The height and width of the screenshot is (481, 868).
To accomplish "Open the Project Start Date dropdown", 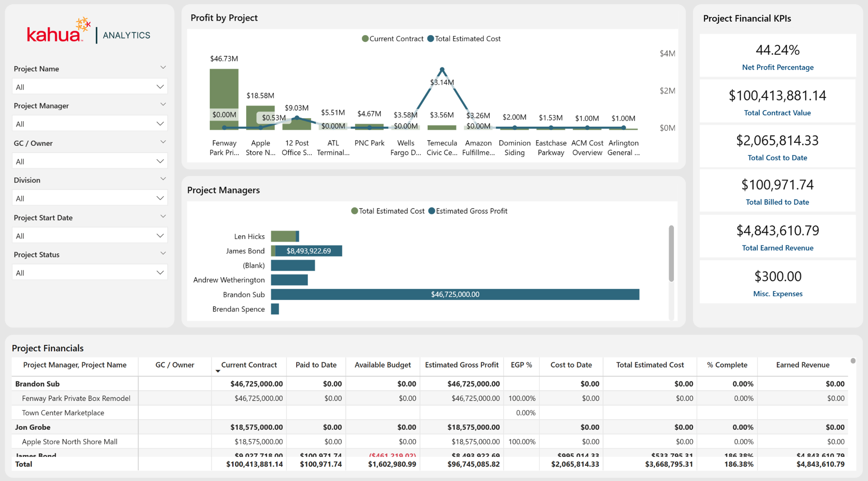I will click(90, 236).
